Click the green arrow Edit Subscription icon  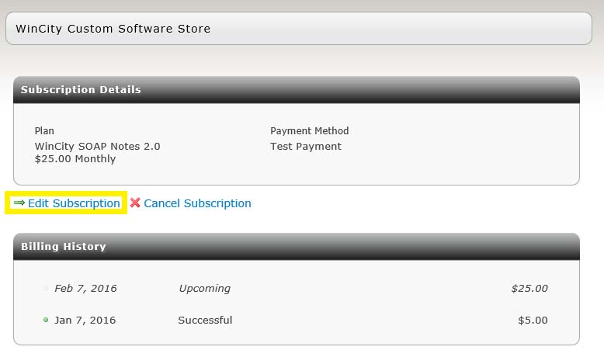tap(19, 203)
